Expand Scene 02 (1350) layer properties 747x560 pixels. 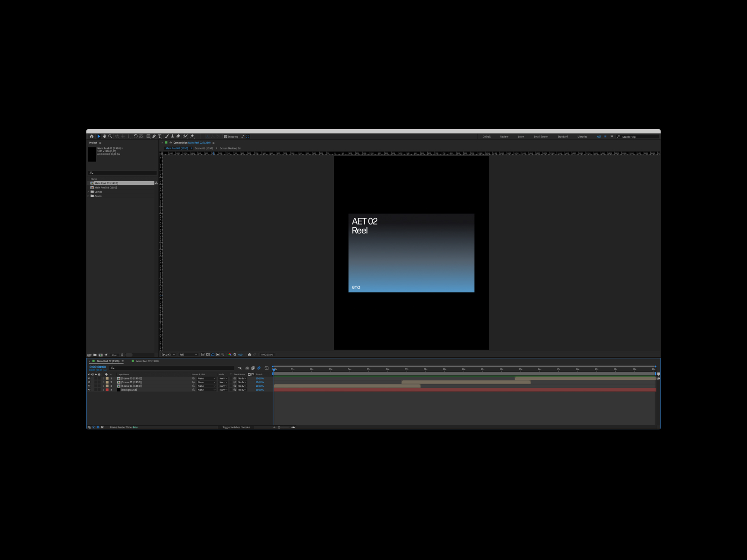point(104,382)
